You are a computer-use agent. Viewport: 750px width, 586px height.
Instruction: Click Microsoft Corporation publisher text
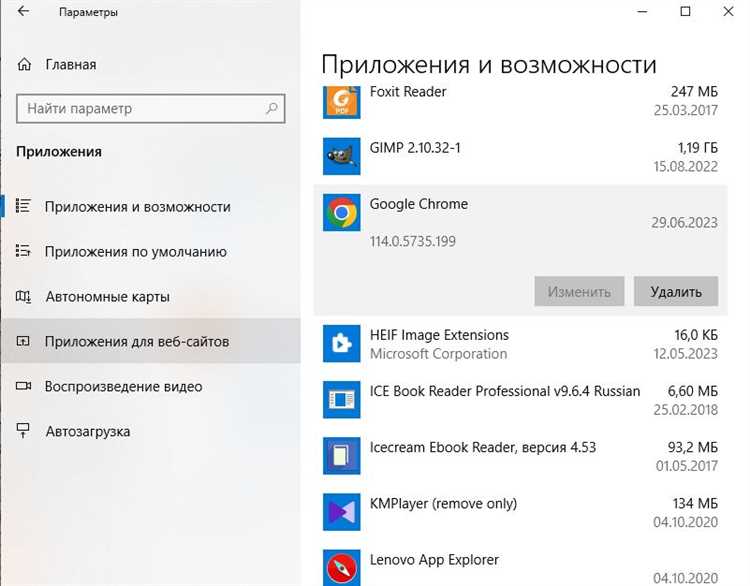[x=438, y=354]
